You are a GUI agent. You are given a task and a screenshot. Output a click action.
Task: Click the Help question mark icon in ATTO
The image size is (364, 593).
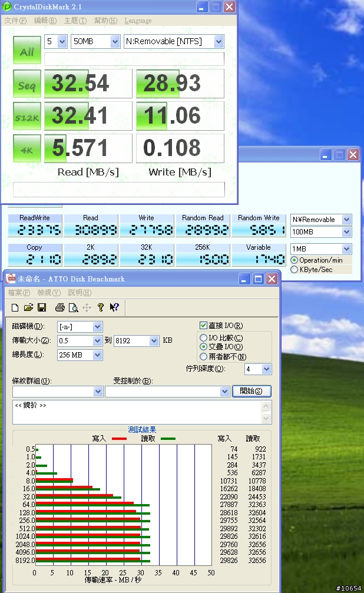pyautogui.click(x=101, y=307)
